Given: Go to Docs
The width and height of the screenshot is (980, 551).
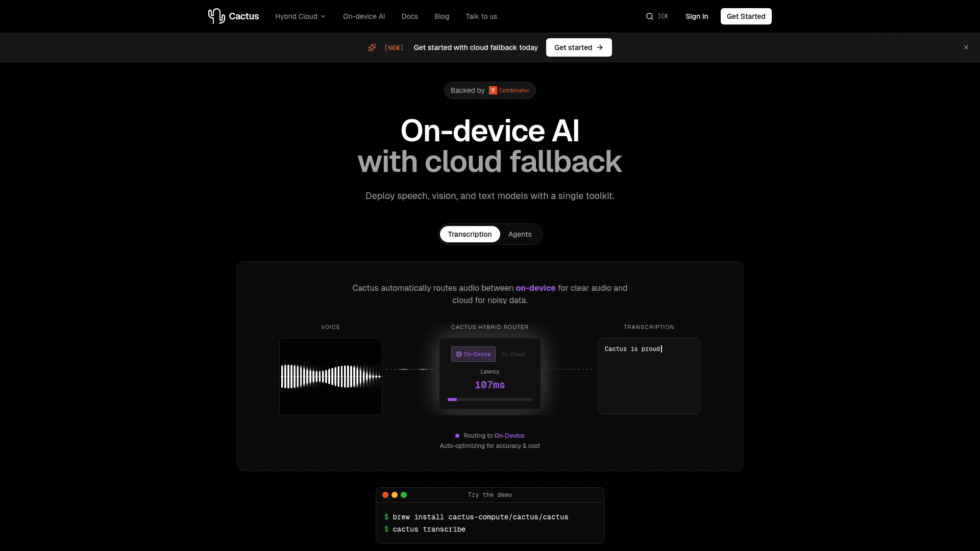Looking at the screenshot, I should tap(409, 16).
